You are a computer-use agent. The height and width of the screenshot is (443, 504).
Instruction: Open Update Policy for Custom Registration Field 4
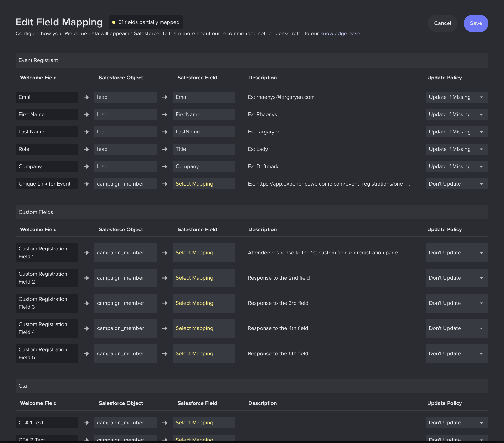[457, 328]
